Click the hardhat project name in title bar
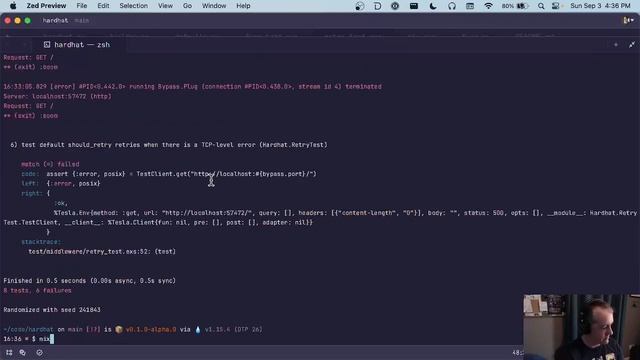This screenshot has width=640, height=360. (56, 20)
